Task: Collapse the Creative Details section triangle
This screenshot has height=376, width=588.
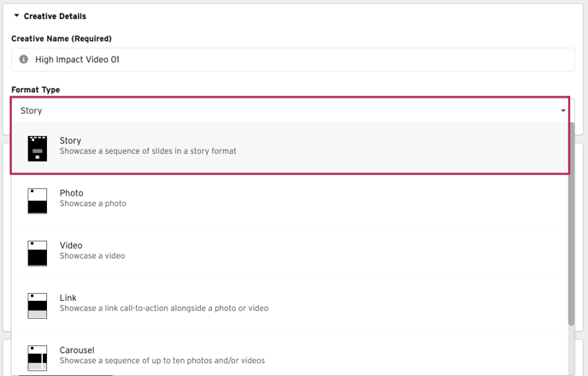Action: (x=16, y=15)
